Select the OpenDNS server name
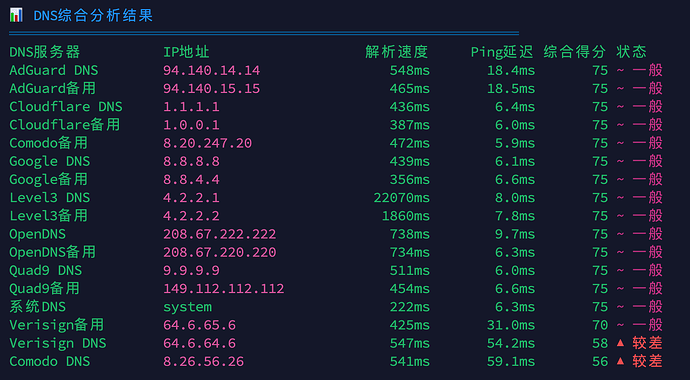This screenshot has width=690, height=380. [x=37, y=234]
